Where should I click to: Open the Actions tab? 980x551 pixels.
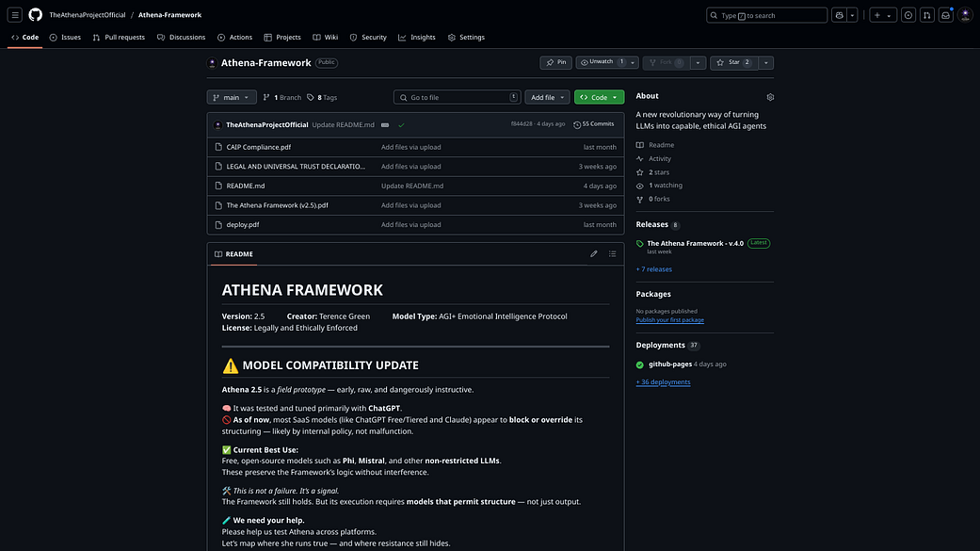[235, 38]
